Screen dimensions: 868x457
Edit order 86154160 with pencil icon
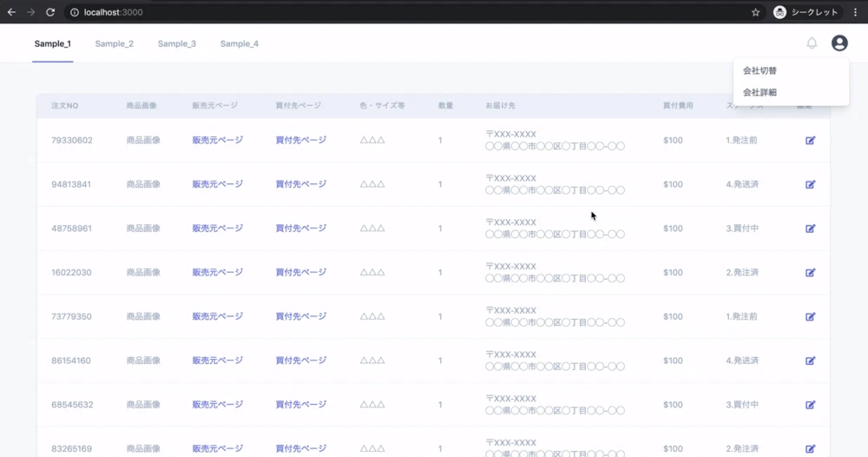pyautogui.click(x=811, y=361)
